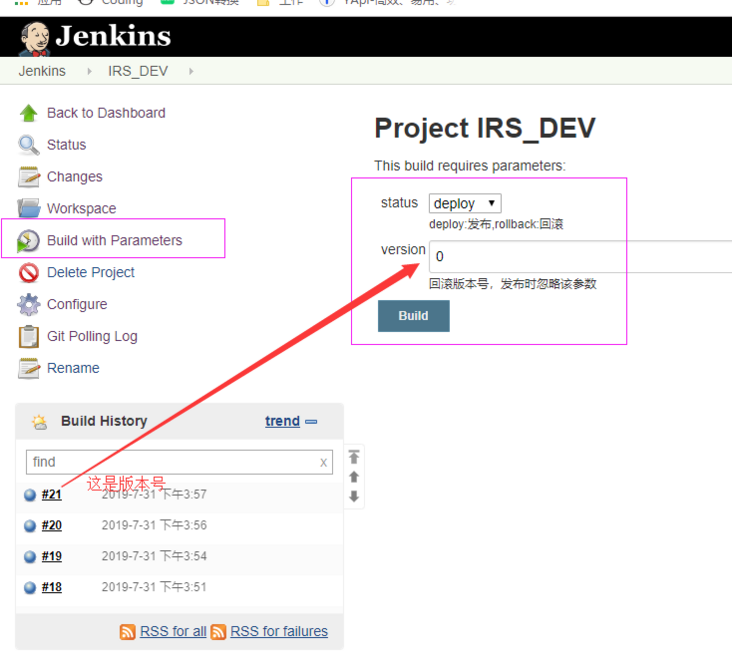Open the Workspace folder icon
This screenshot has width=732, height=668.
[28, 208]
